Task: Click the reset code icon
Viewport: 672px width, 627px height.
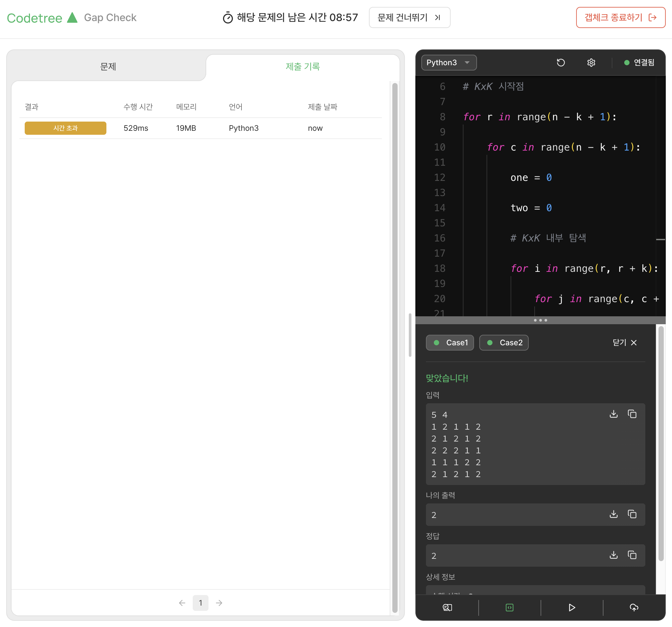Action: pyautogui.click(x=561, y=63)
